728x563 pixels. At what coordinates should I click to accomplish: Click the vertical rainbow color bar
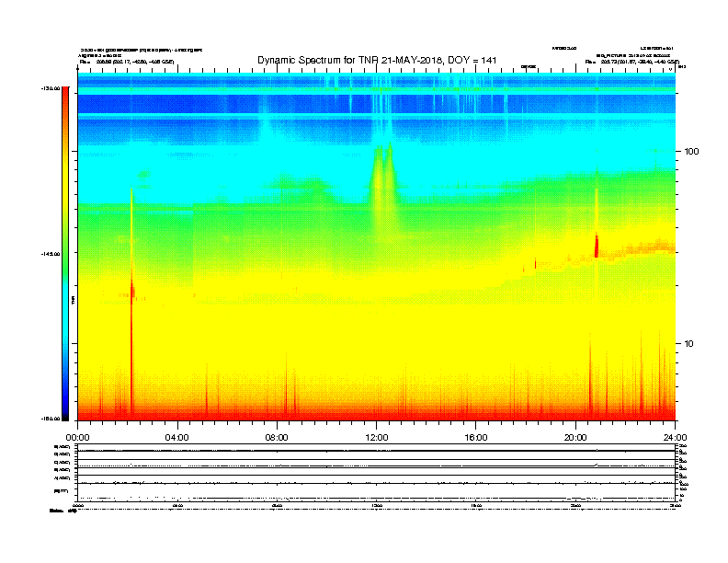65,254
